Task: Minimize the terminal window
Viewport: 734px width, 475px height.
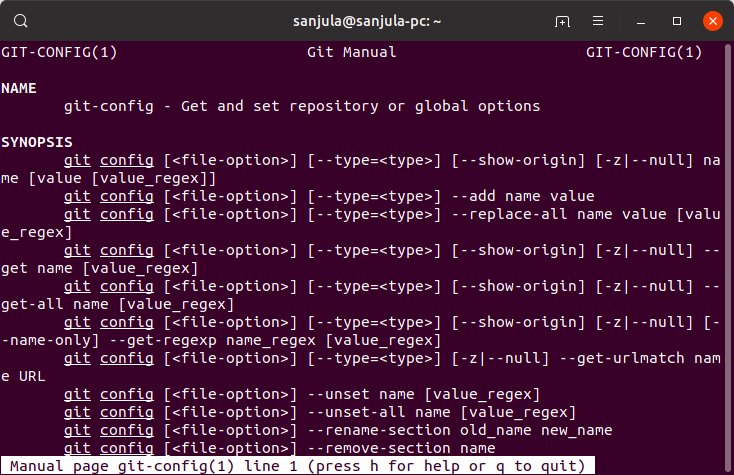Action: 641,22
